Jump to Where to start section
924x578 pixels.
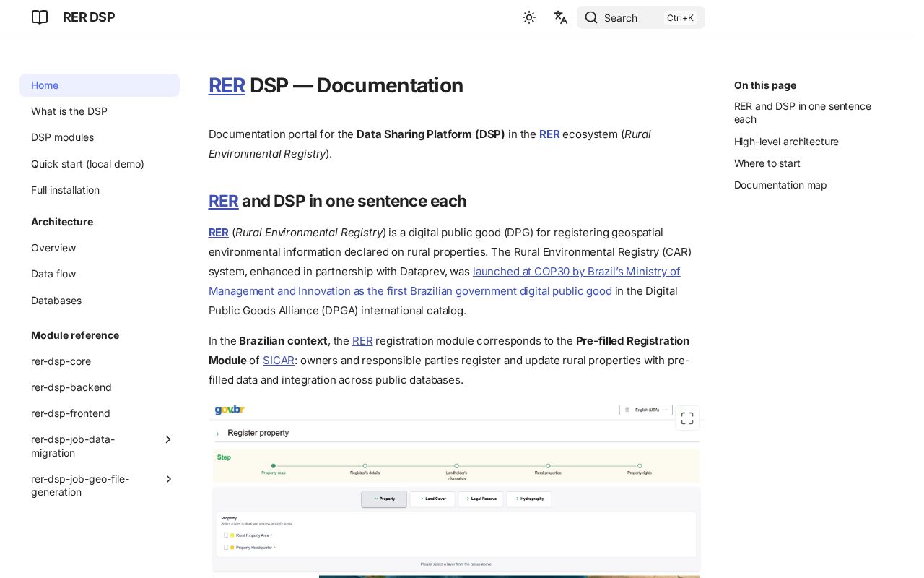click(767, 163)
